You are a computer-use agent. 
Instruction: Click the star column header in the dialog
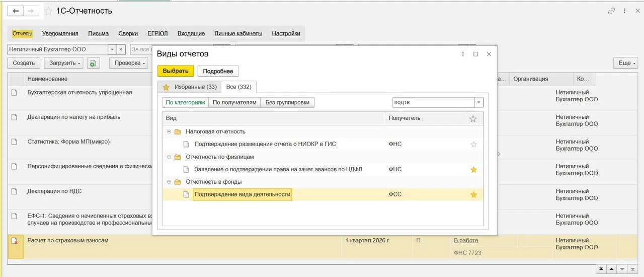[x=473, y=119]
